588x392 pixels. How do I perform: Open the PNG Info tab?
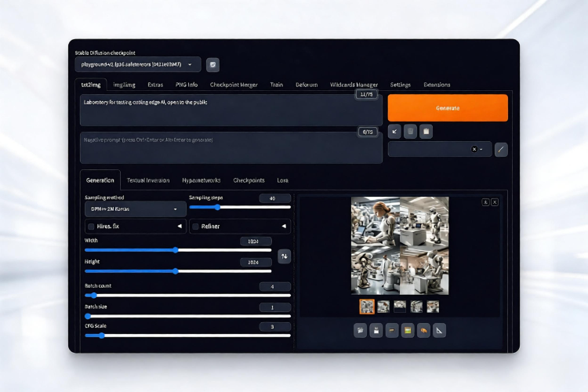pos(187,85)
